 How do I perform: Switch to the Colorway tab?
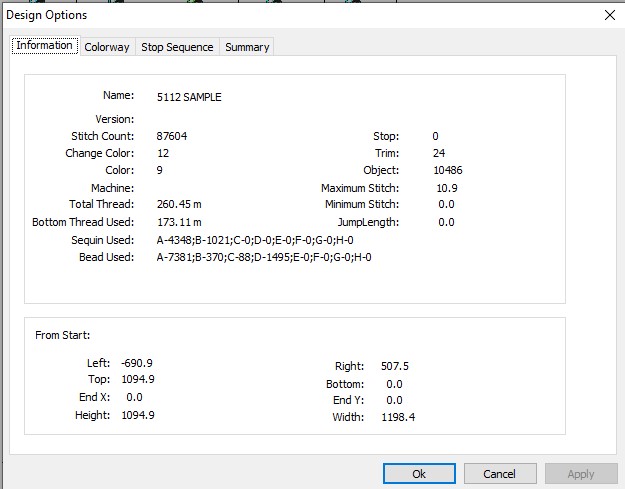(x=107, y=47)
